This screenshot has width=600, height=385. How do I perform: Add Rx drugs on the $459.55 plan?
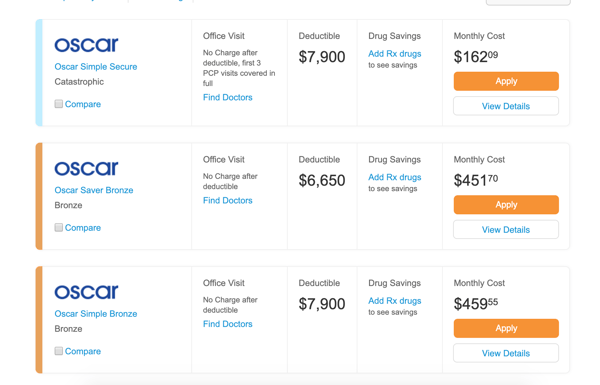[395, 301]
